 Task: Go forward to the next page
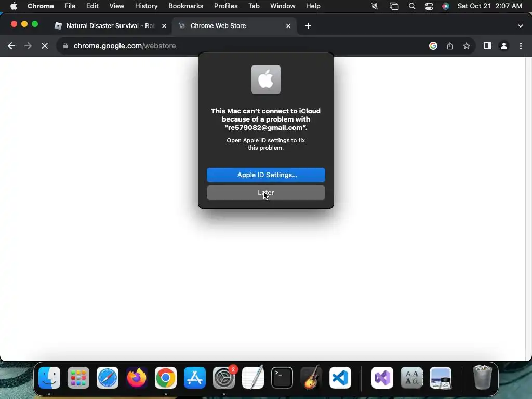[x=28, y=46]
